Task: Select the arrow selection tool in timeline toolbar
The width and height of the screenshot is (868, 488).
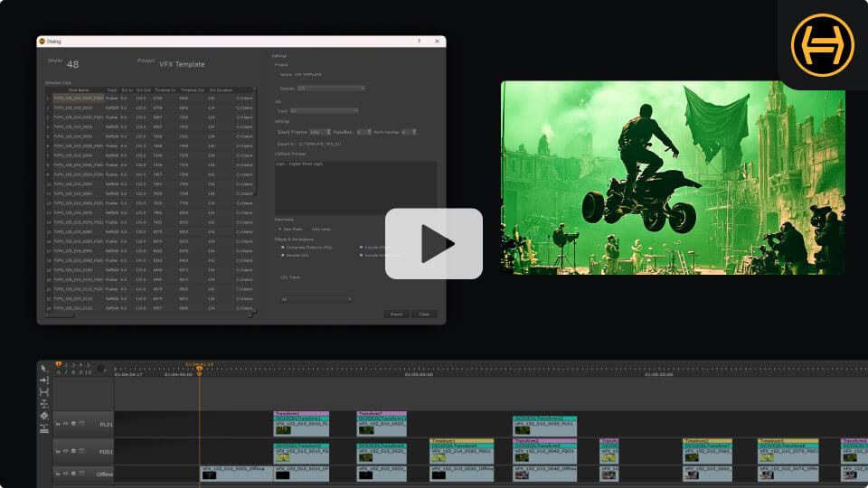Action: click(x=43, y=369)
